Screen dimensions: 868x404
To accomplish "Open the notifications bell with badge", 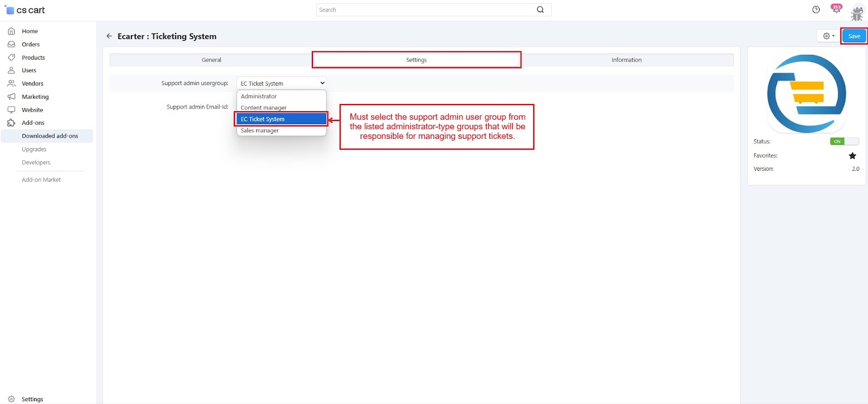I will click(x=837, y=9).
